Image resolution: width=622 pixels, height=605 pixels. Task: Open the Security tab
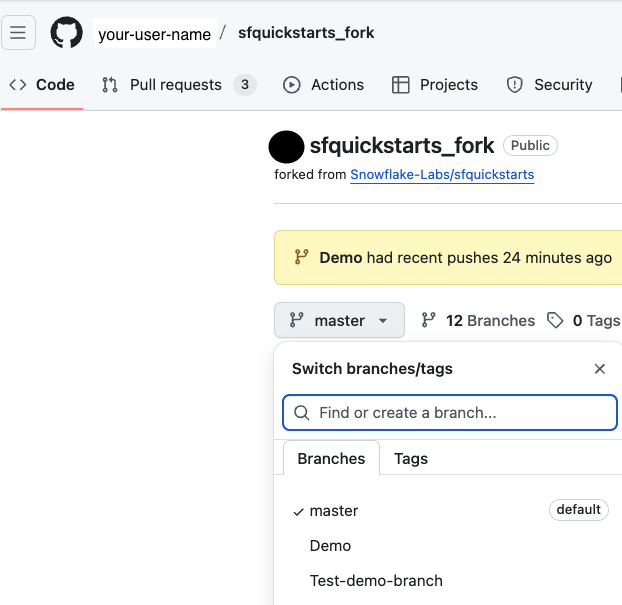click(x=549, y=85)
